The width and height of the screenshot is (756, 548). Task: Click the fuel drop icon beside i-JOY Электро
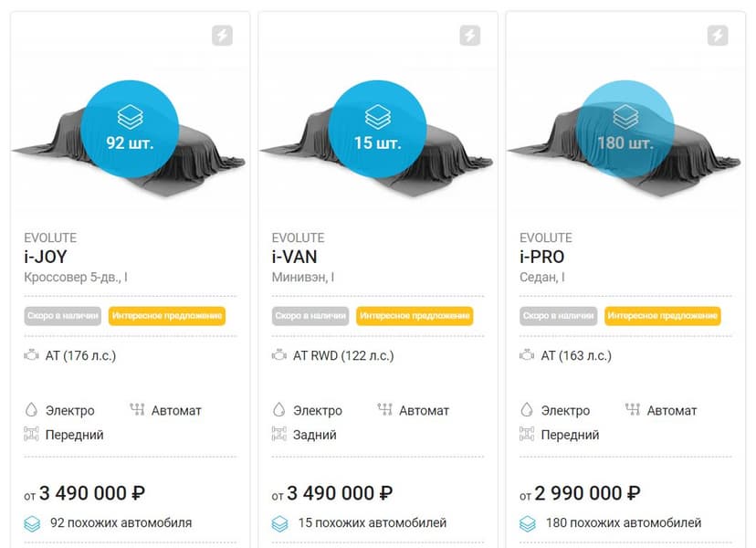pos(31,410)
